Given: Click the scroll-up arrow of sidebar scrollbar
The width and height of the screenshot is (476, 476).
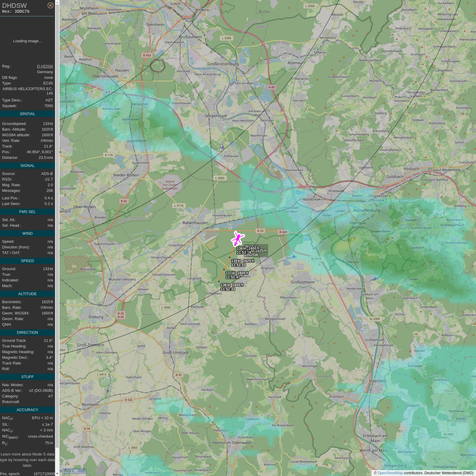Looking at the screenshot, I should pyautogui.click(x=57, y=2).
